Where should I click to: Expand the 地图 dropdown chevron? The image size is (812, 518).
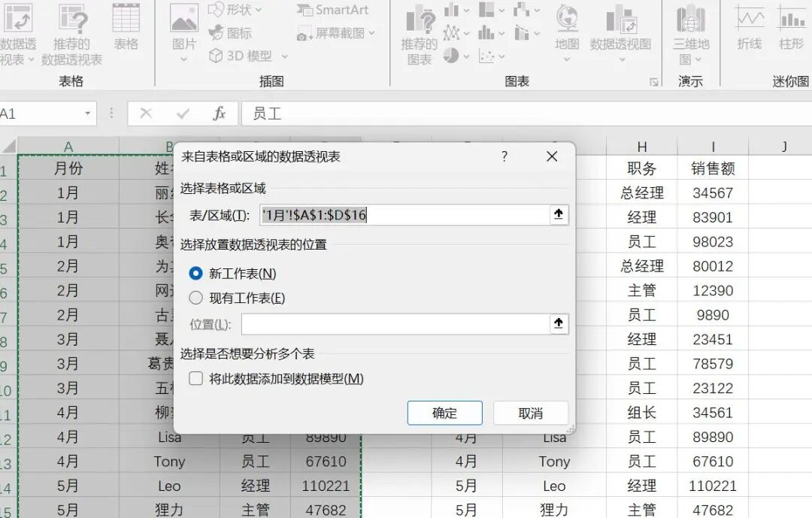click(567, 59)
